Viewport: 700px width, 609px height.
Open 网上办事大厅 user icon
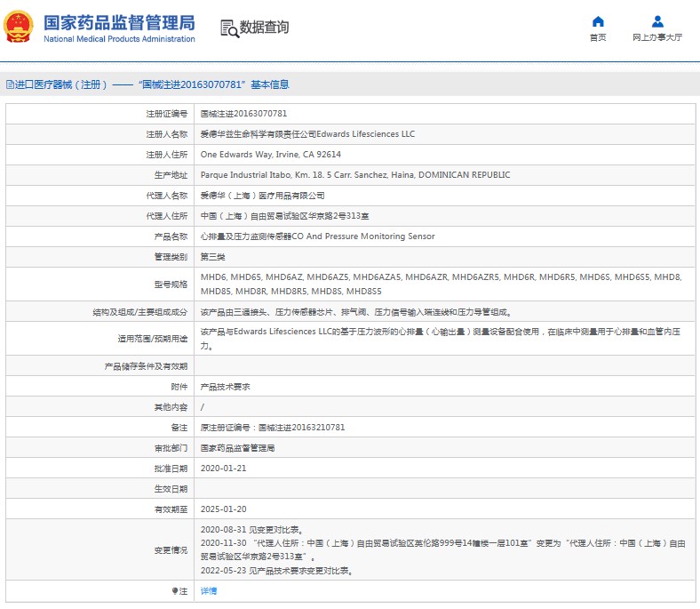(657, 21)
